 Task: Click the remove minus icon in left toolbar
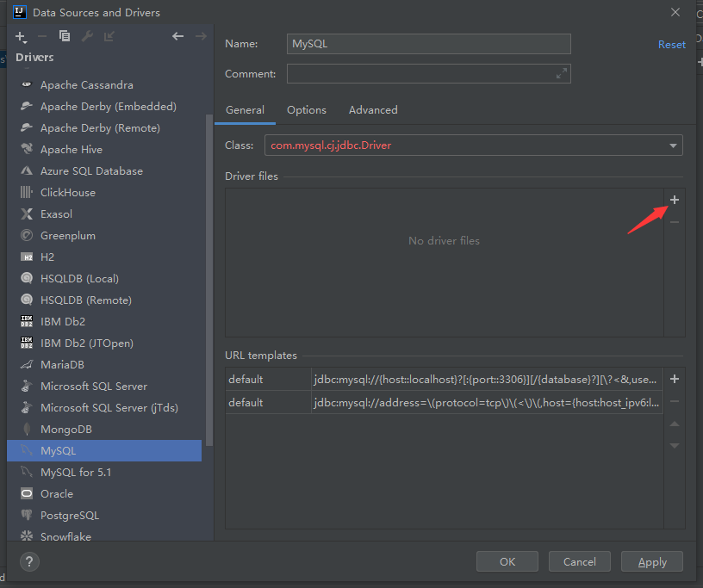click(42, 36)
